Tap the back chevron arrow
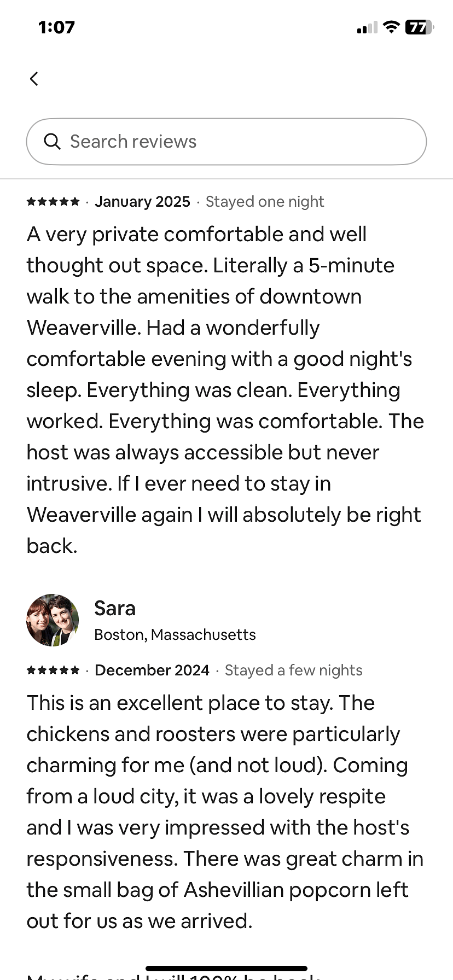 34,79
